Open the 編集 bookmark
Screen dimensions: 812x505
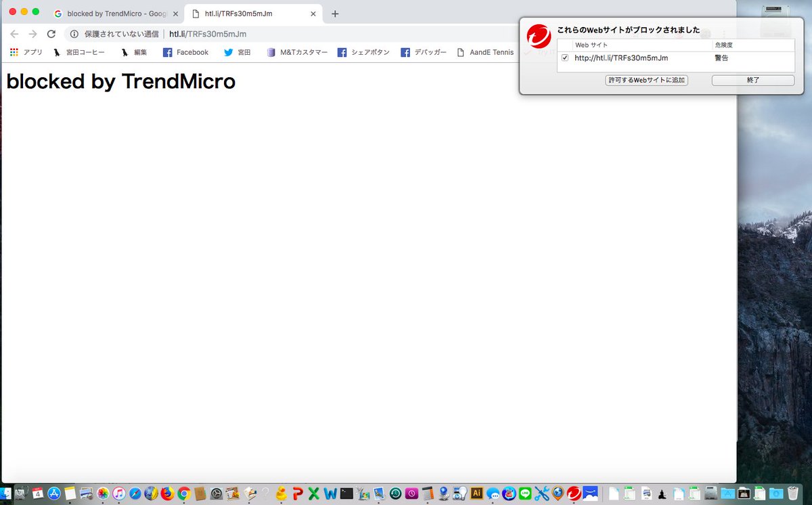pyautogui.click(x=133, y=52)
